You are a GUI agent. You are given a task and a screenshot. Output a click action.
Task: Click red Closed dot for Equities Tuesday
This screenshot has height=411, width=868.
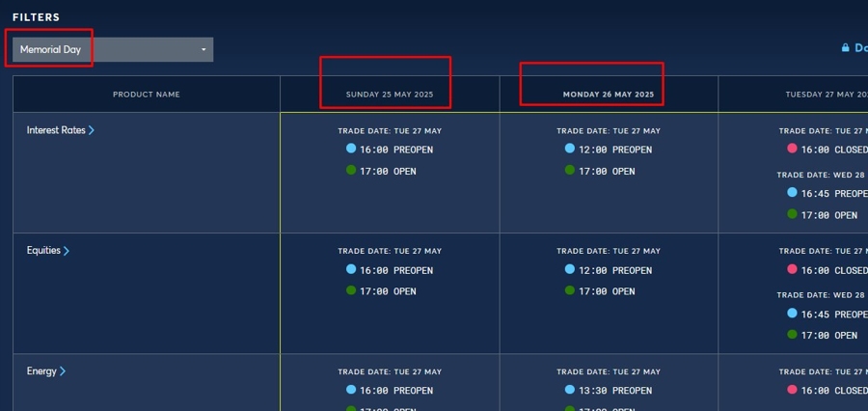793,269
